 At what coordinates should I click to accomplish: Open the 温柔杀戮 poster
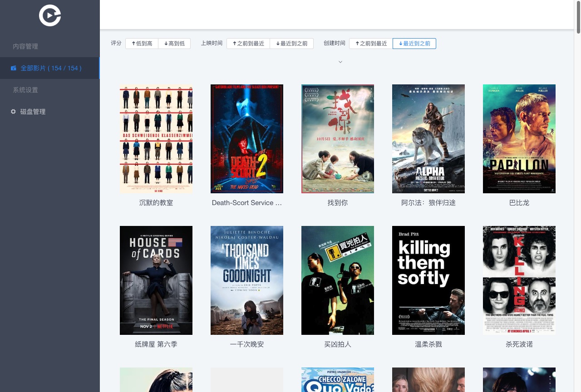[428, 280]
